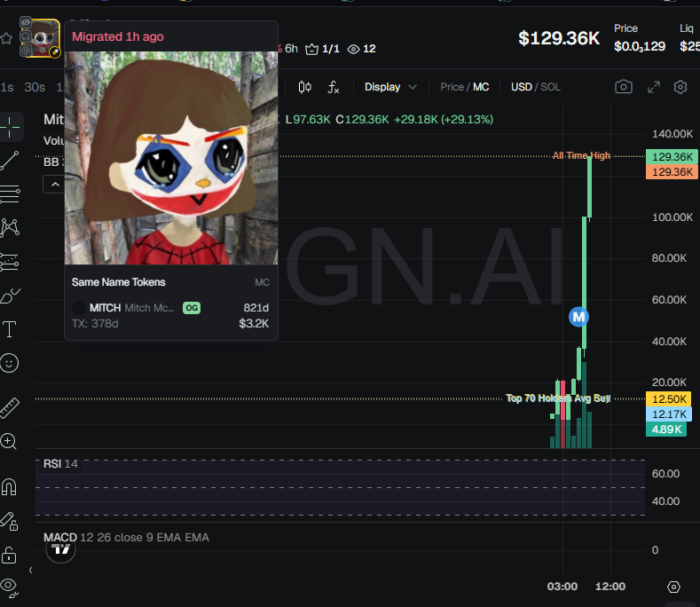
Task: Select the trend line drawing tool
Action: (x=10, y=161)
